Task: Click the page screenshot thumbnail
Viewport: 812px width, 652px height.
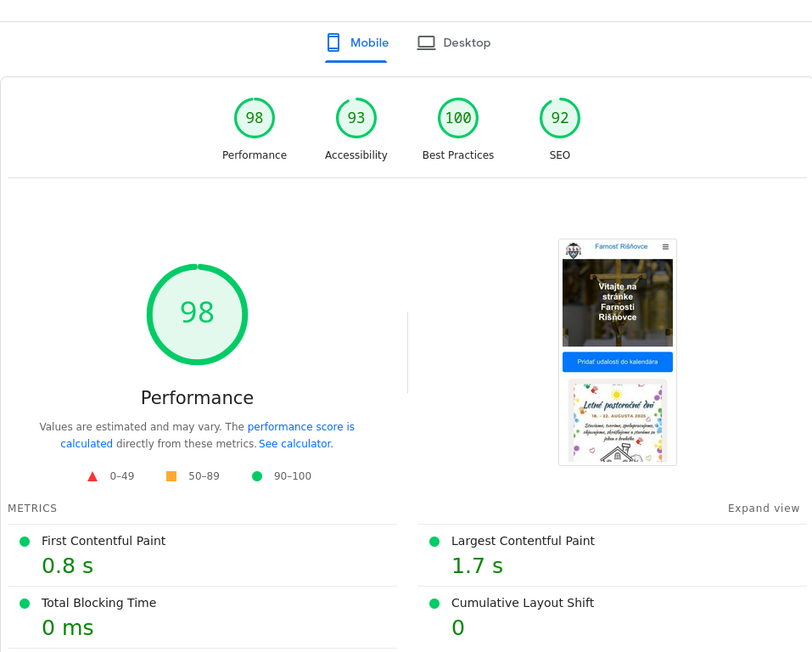Action: pyautogui.click(x=617, y=352)
